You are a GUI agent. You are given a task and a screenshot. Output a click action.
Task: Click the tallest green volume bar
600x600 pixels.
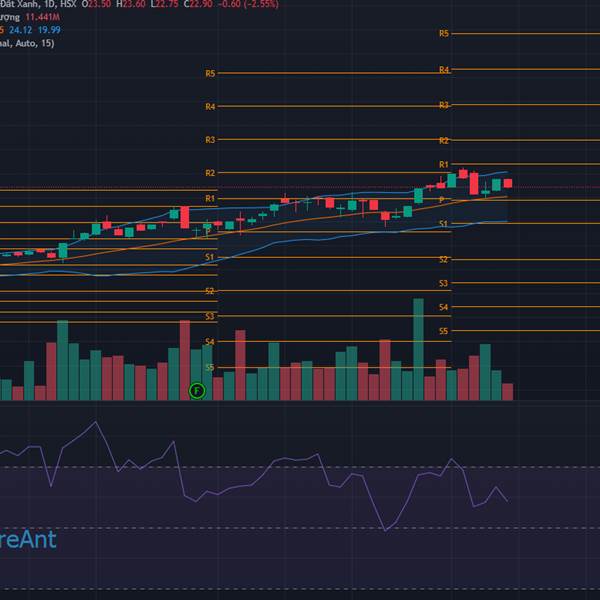(x=418, y=349)
